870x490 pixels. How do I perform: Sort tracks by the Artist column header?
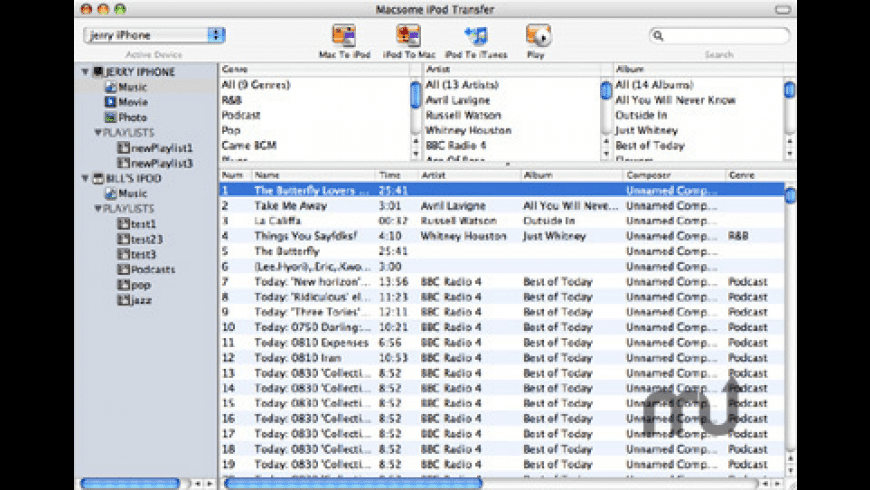[469, 175]
